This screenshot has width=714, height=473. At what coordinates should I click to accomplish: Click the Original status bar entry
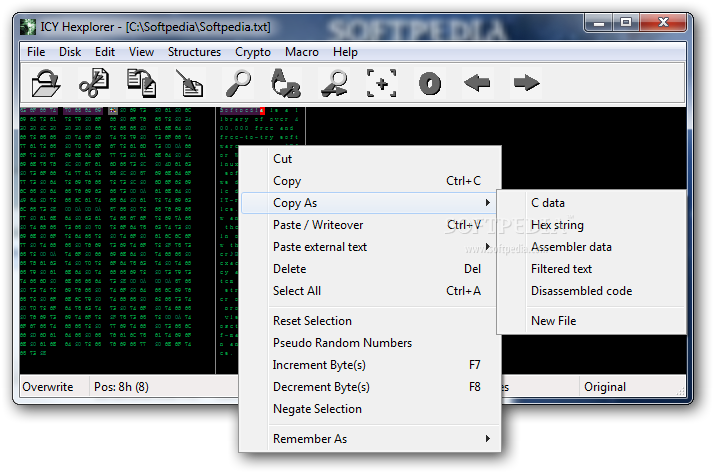(605, 387)
